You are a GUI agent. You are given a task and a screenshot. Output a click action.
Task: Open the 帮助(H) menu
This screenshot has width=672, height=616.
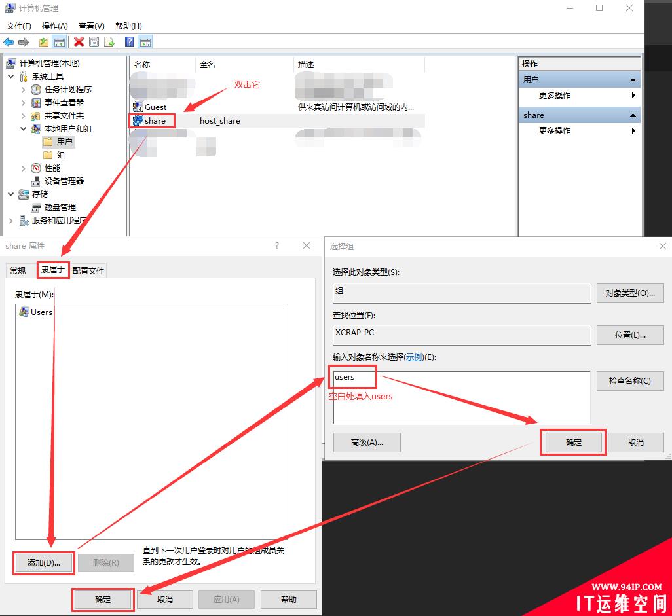pos(128,26)
